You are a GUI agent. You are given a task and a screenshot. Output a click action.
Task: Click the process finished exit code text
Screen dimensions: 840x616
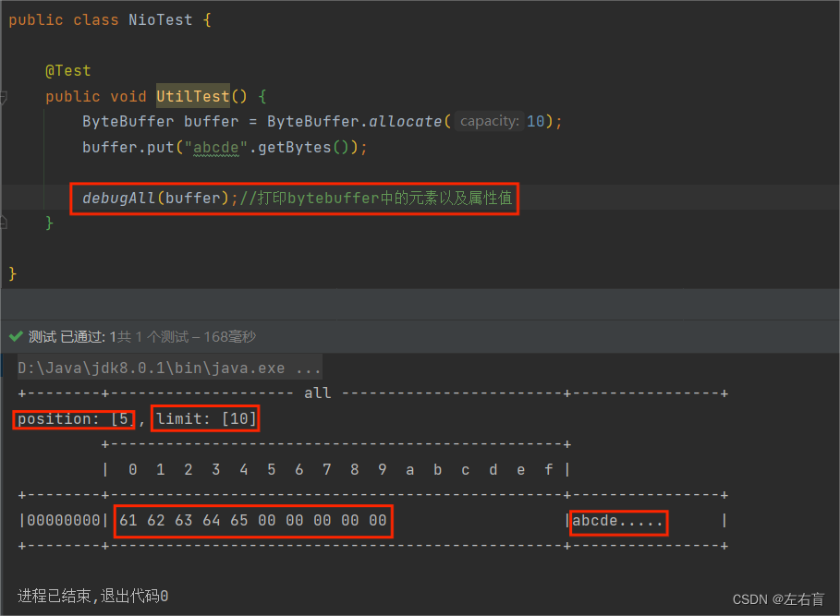[x=92, y=596]
